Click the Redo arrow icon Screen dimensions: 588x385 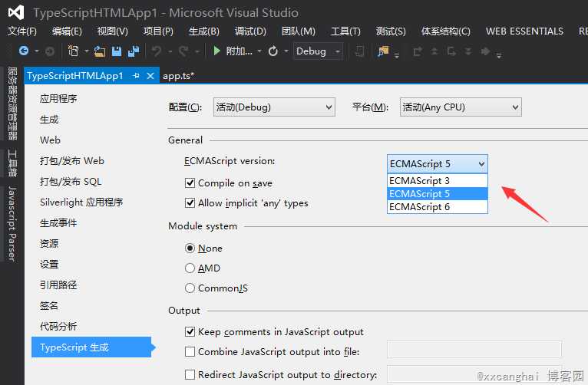pyautogui.click(x=183, y=51)
